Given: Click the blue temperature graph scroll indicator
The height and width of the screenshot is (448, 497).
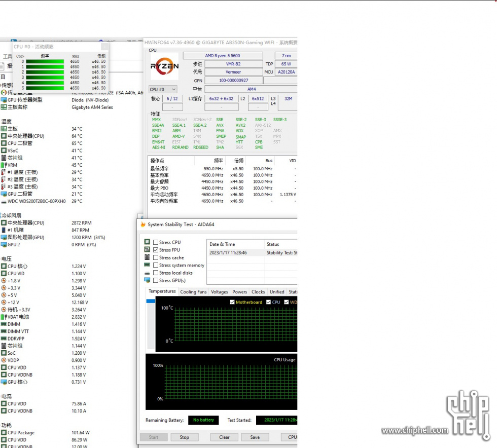Looking at the screenshot, I should pyautogui.click(x=151, y=301).
